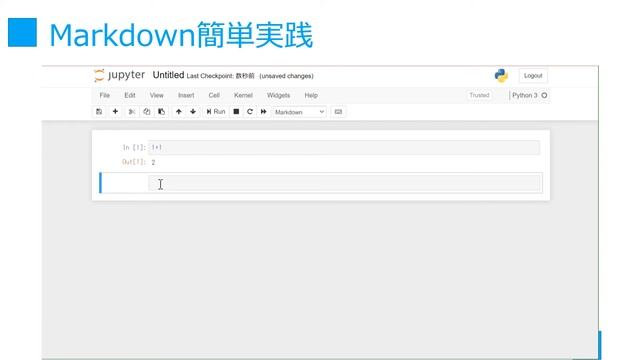Move selected cell up arrow
The height and width of the screenshot is (360, 640).
tap(178, 111)
